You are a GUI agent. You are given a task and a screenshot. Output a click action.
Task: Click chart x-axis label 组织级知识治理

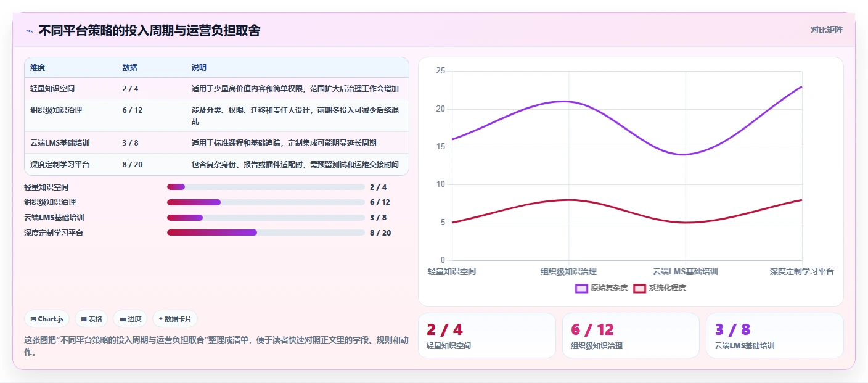[x=568, y=271]
